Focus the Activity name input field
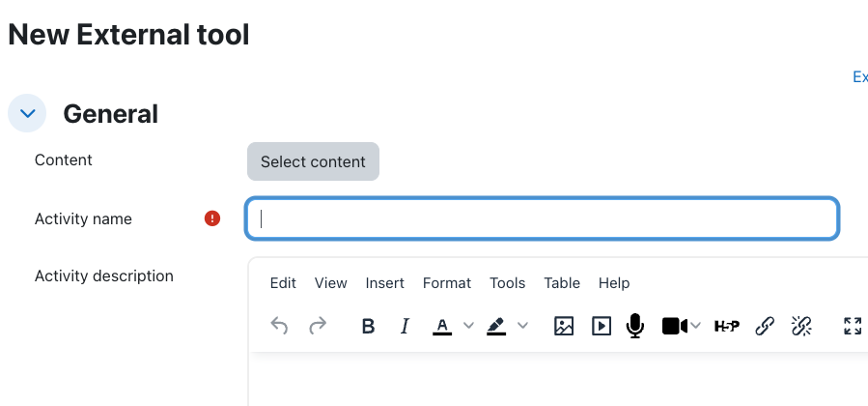Image resolution: width=868 pixels, height=406 pixels. click(x=543, y=218)
